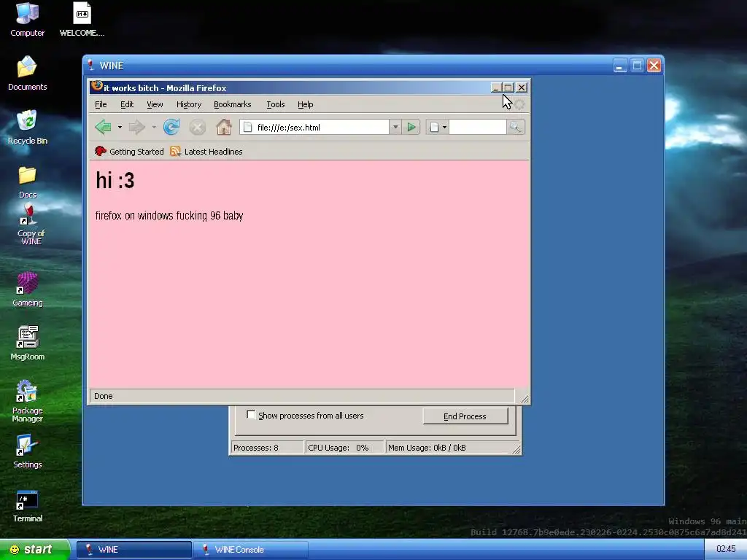The height and width of the screenshot is (560, 747).
Task: Open the Getting Started bookmark
Action: tap(129, 152)
